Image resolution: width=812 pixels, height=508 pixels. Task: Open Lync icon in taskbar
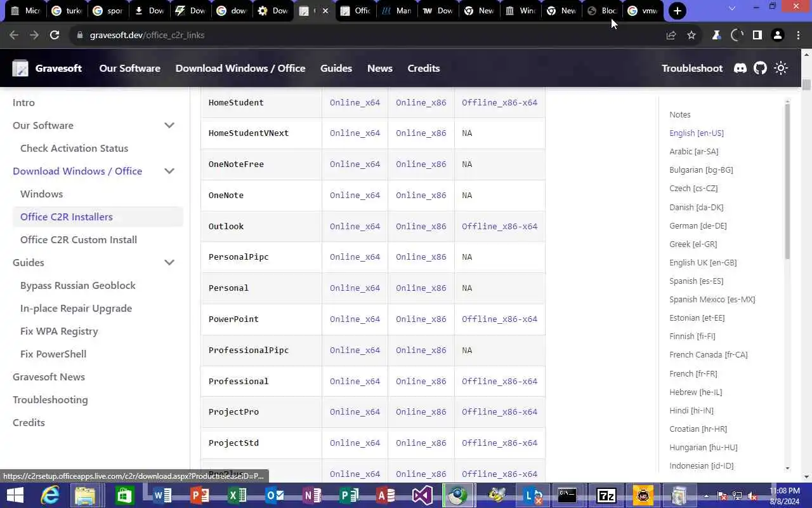[x=532, y=495]
